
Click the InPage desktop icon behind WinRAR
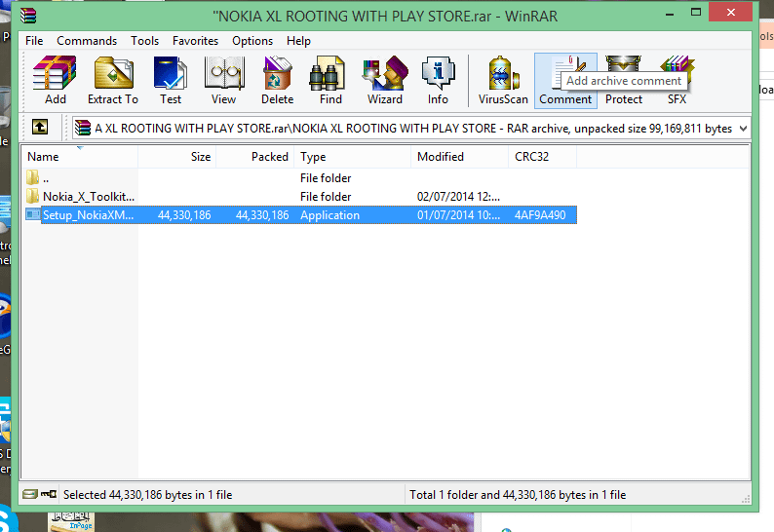pyautogui.click(x=70, y=522)
